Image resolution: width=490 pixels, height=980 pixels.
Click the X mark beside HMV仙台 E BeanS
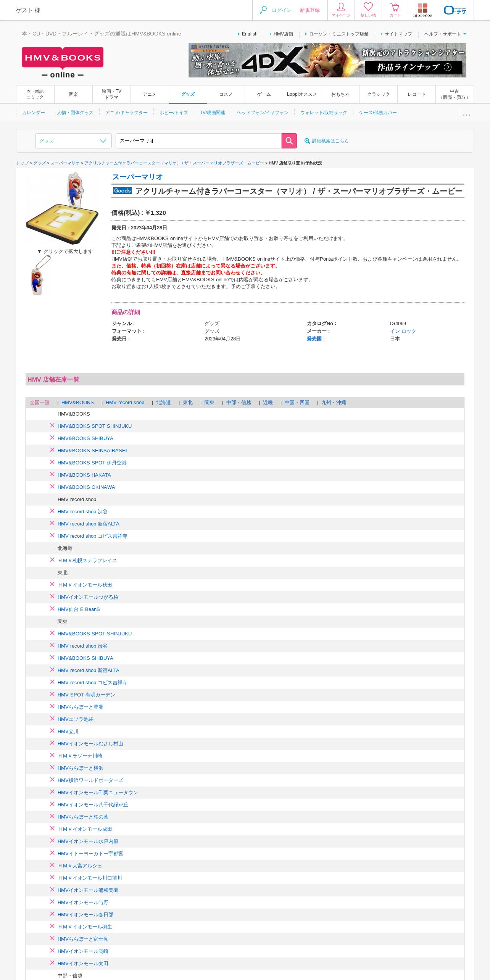(x=52, y=609)
